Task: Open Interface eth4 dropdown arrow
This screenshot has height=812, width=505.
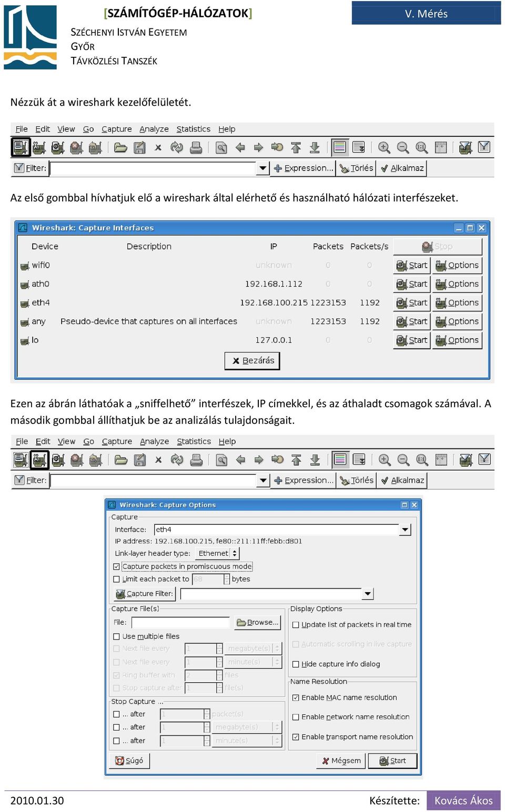Action: pyautogui.click(x=405, y=530)
